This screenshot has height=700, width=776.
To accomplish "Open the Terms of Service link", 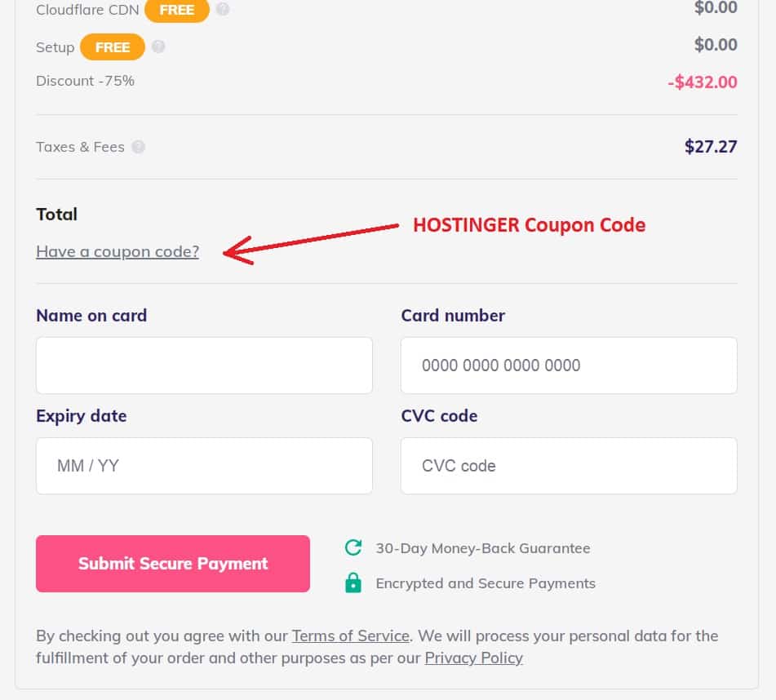I will click(x=350, y=636).
